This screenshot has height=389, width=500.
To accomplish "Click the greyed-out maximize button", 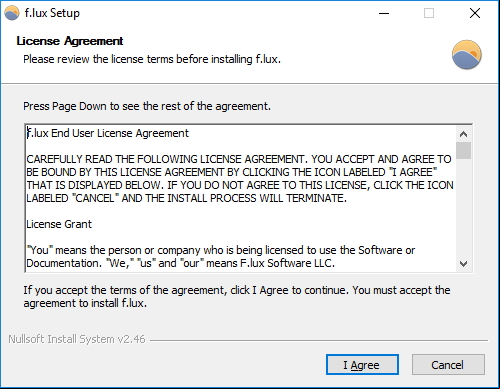I will coord(429,13).
